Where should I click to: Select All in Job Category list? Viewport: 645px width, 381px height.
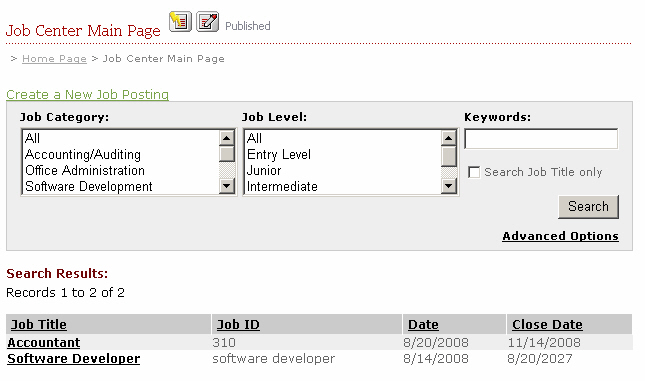tap(121, 138)
